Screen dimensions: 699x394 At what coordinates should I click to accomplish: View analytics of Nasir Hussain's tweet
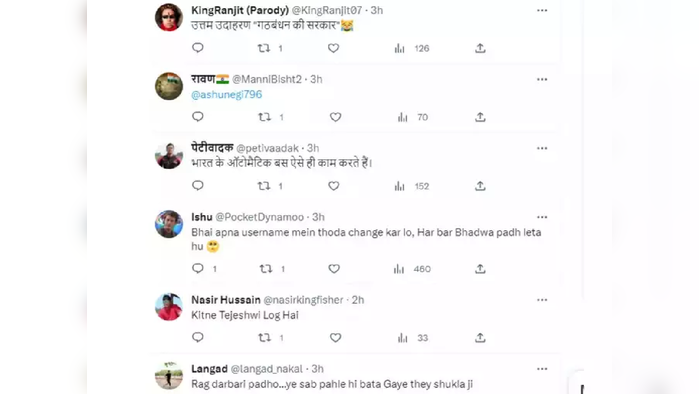[412, 338]
